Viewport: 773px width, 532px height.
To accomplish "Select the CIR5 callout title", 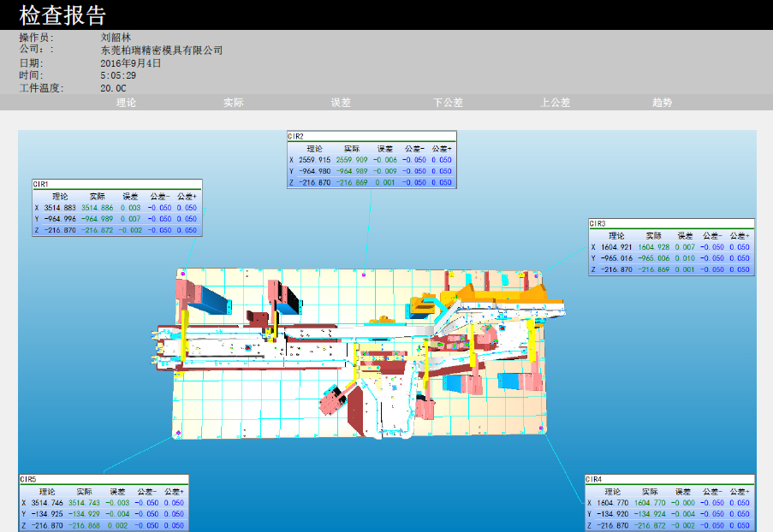I will coord(28,480).
